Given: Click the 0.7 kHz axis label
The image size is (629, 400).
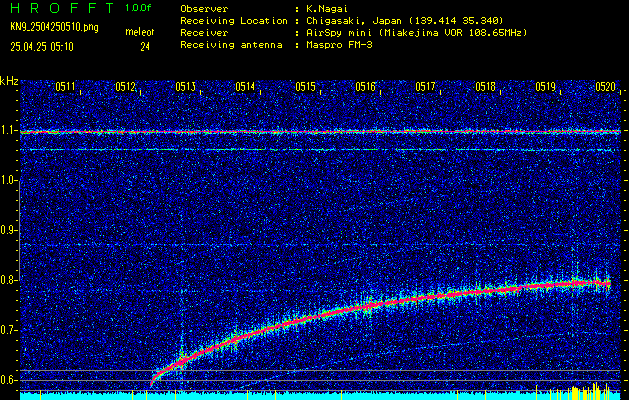Looking at the screenshot, I should click(9, 330).
